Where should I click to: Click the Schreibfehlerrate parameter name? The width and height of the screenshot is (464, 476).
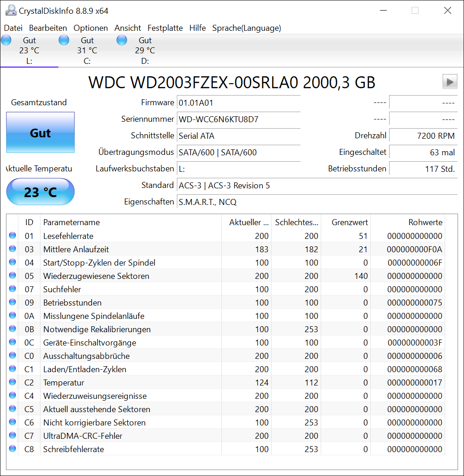(x=74, y=449)
